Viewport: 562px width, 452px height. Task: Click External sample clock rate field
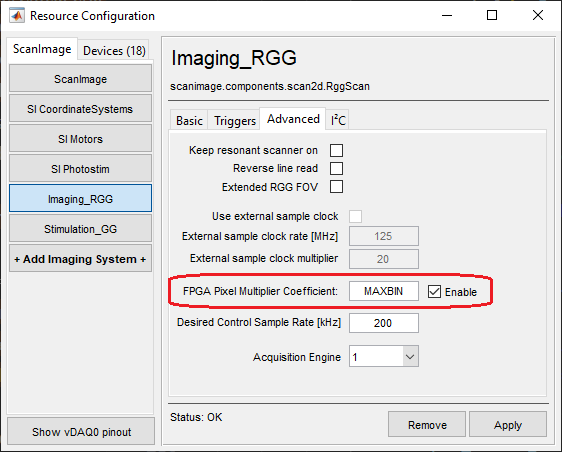[384, 236]
